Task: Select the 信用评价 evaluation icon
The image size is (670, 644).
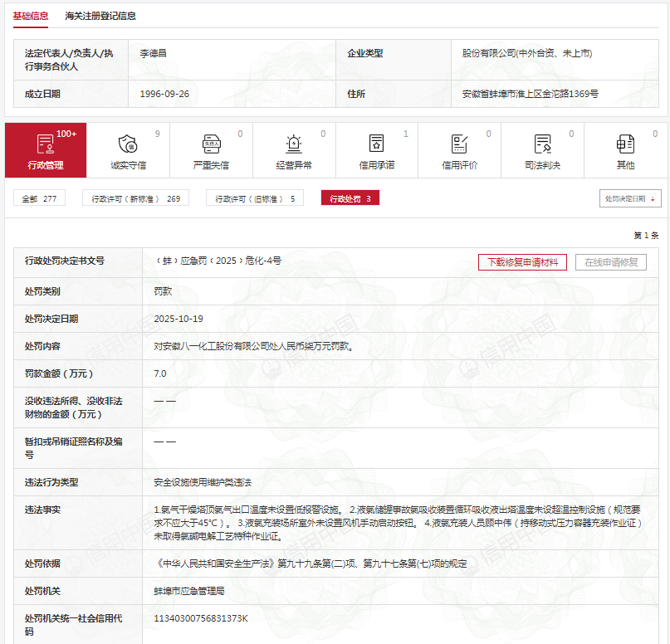Action: click(x=459, y=144)
